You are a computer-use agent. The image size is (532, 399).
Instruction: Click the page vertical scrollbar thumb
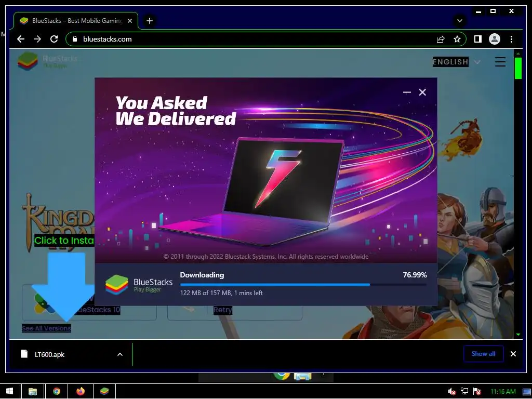coord(518,68)
